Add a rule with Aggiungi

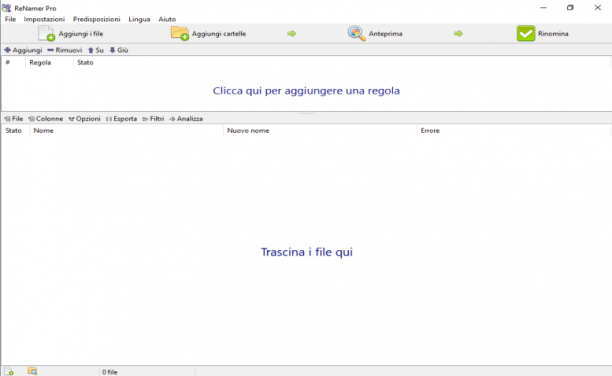point(23,50)
